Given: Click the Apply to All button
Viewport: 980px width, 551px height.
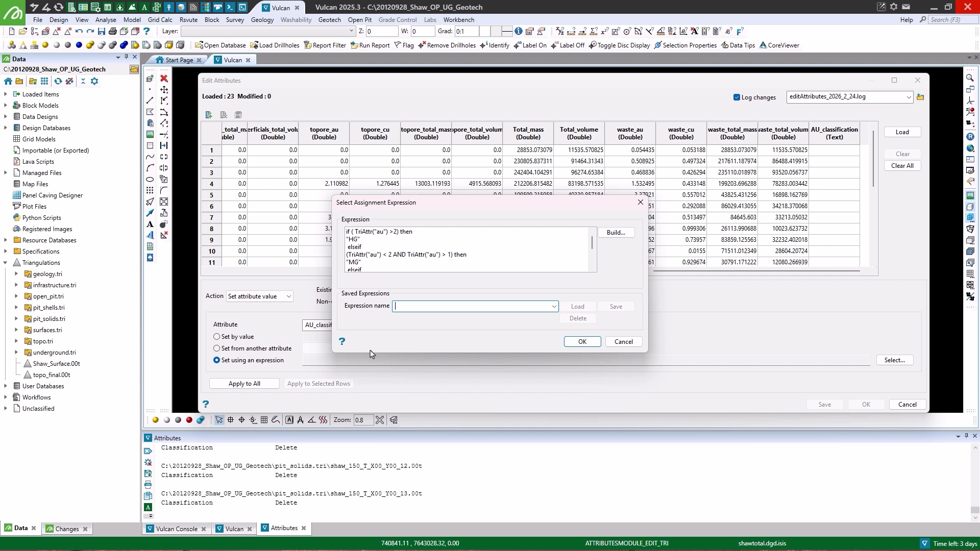Looking at the screenshot, I should (x=244, y=384).
